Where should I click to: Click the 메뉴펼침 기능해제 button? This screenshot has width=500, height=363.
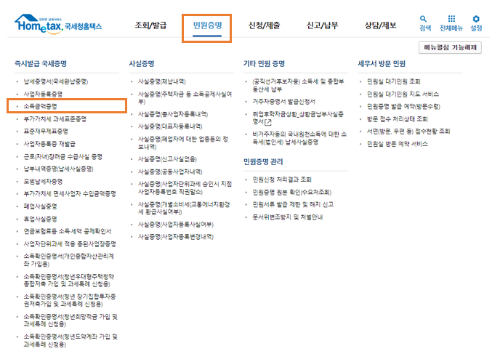pos(450,48)
